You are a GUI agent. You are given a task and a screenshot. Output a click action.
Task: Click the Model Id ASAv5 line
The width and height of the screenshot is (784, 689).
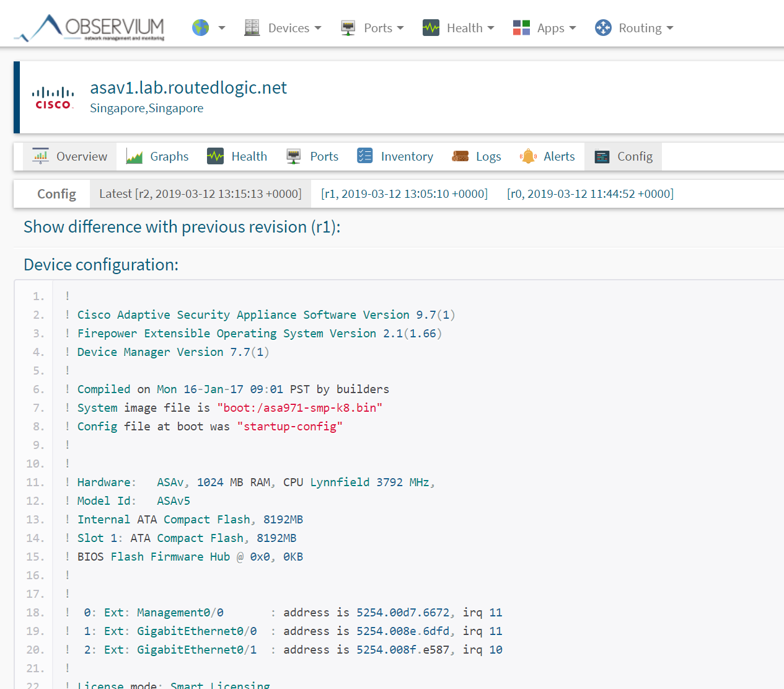(128, 501)
